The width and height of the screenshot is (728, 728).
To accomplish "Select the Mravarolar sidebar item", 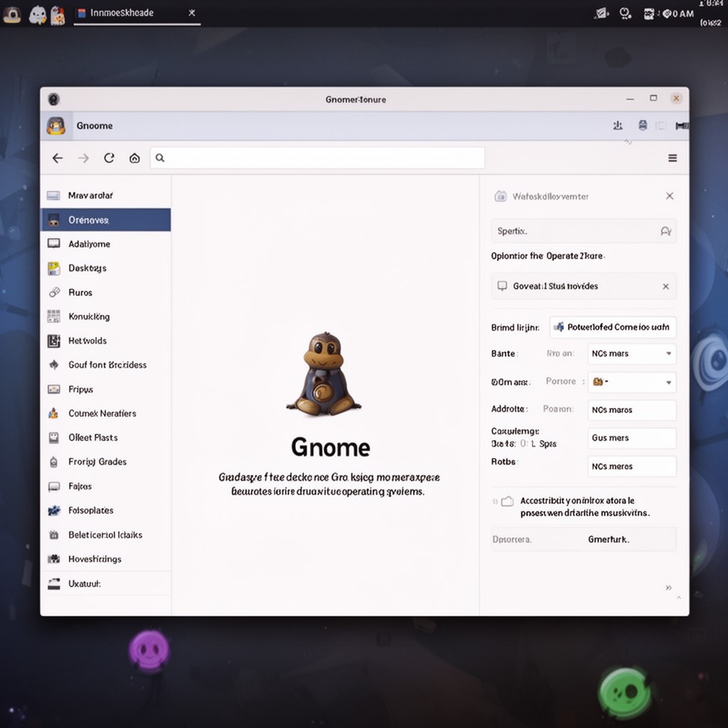I will (x=106, y=196).
